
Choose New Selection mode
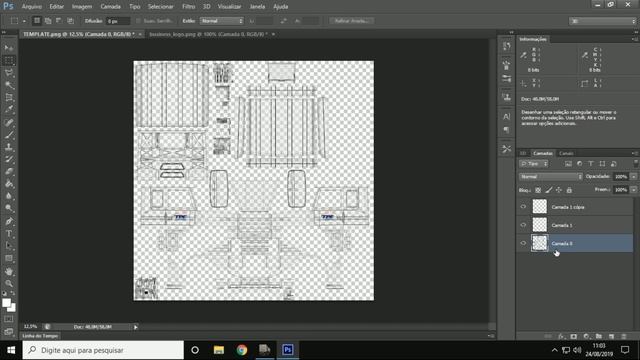pyautogui.click(x=37, y=20)
